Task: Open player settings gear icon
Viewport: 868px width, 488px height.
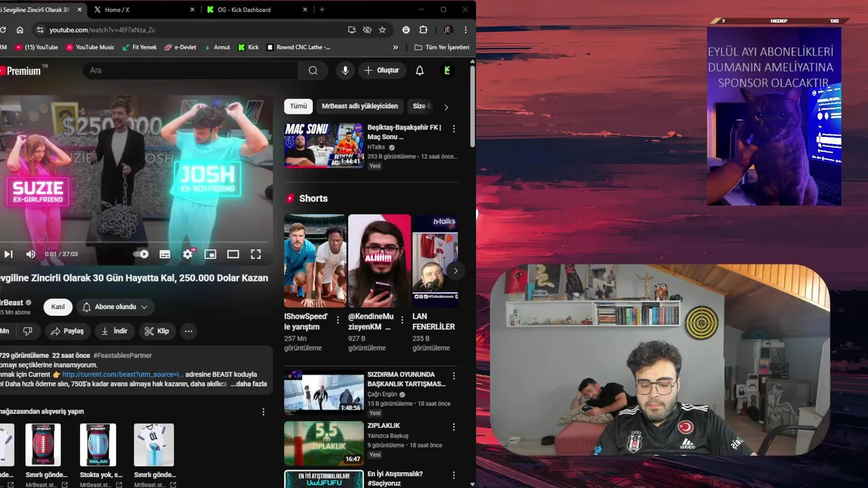Action: (188, 254)
